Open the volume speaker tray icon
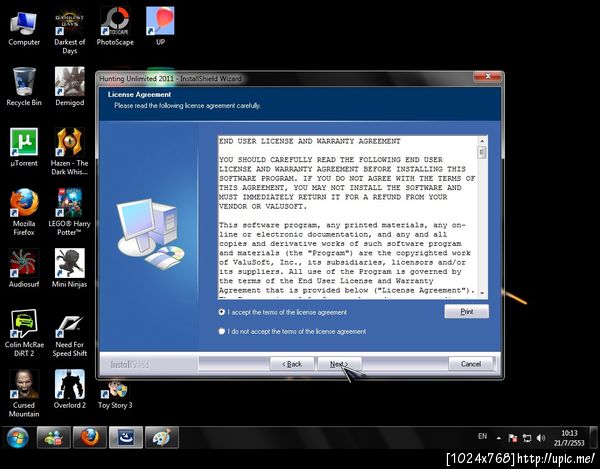The width and height of the screenshot is (600, 469). click(541, 438)
